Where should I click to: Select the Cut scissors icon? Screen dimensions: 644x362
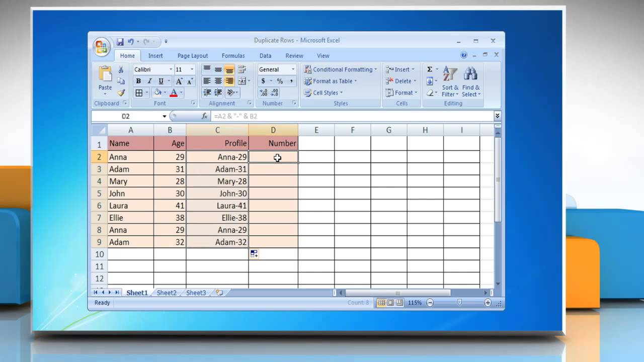(x=121, y=69)
